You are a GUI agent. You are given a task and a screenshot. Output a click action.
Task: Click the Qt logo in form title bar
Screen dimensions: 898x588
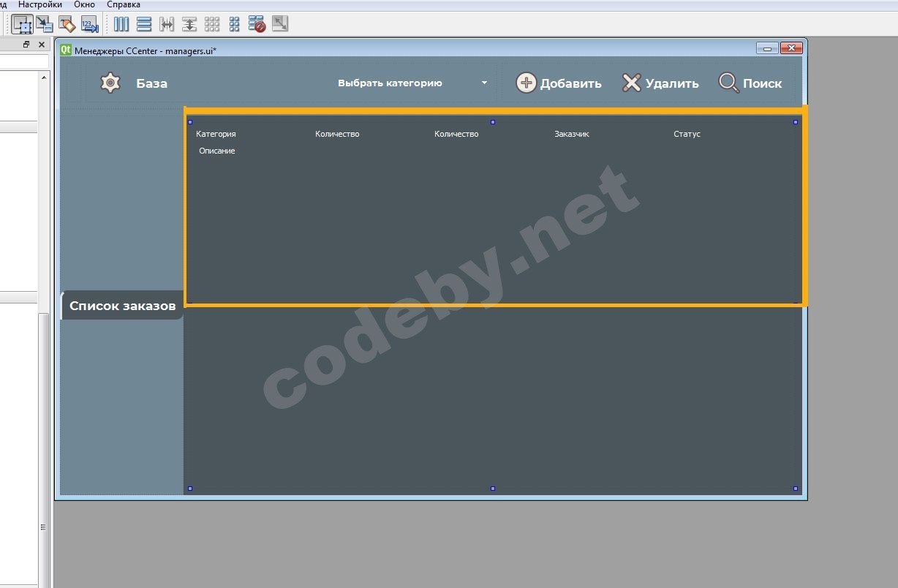[x=66, y=50]
